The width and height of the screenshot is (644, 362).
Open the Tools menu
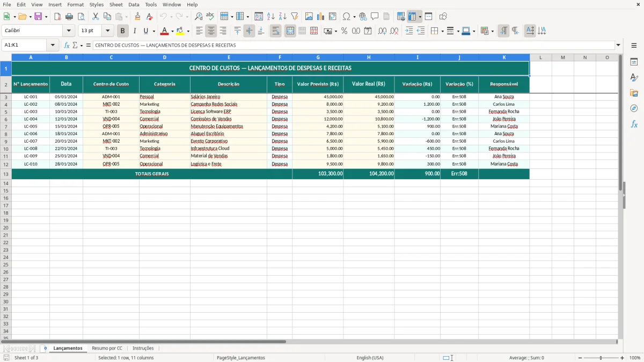tap(151, 4)
